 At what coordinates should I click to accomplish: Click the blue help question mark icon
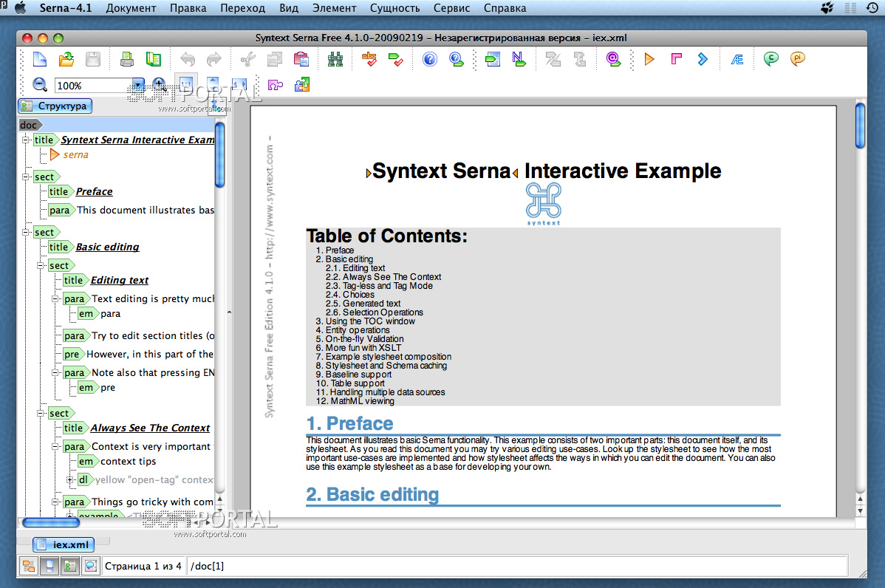(429, 59)
